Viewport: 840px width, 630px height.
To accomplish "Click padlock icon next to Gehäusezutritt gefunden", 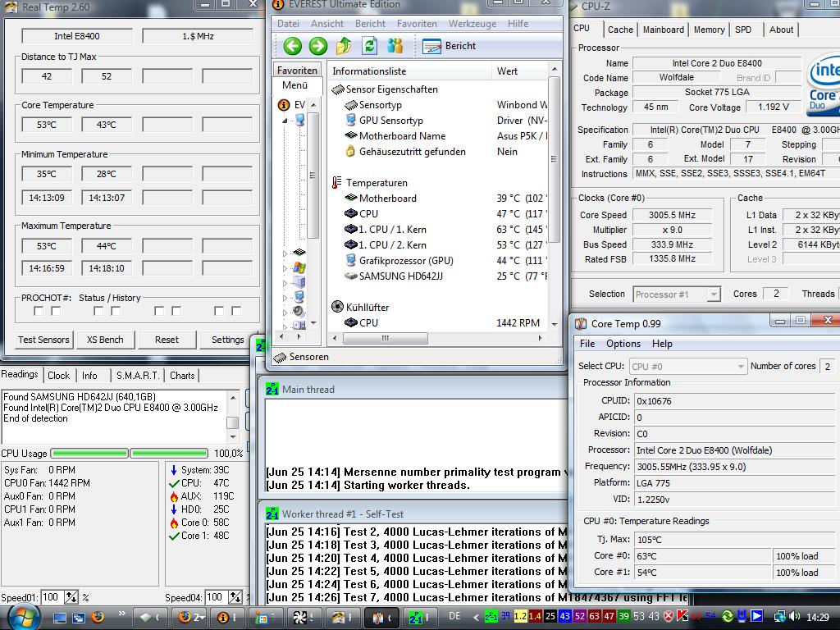I will pos(350,151).
